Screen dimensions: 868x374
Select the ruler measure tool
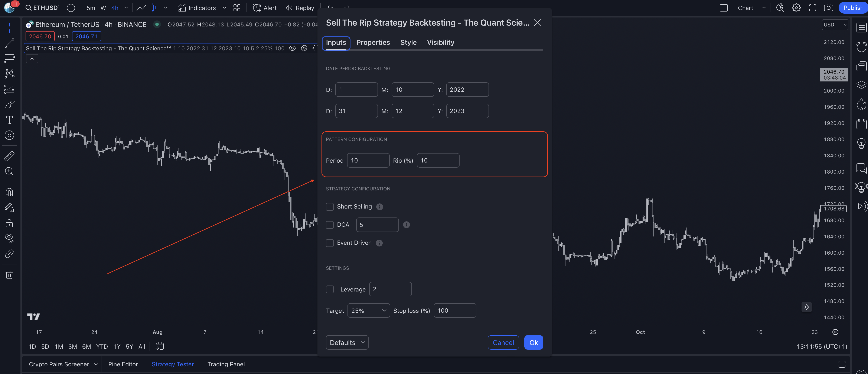coord(9,156)
